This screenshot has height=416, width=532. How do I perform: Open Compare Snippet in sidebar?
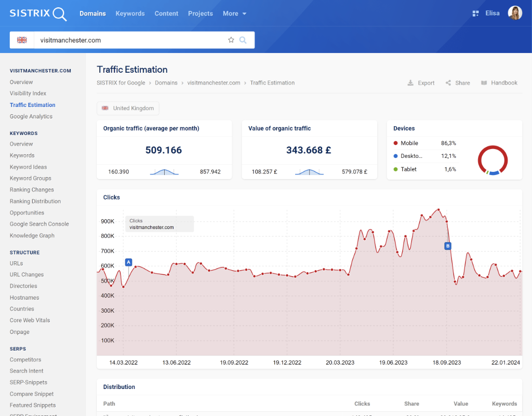click(32, 394)
